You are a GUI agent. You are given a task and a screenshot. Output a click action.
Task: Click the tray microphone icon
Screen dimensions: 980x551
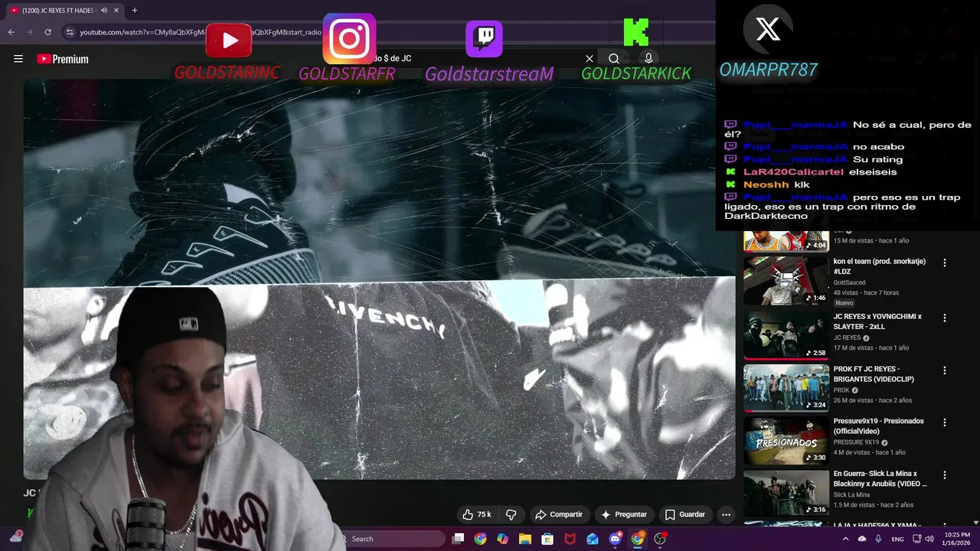(878, 539)
